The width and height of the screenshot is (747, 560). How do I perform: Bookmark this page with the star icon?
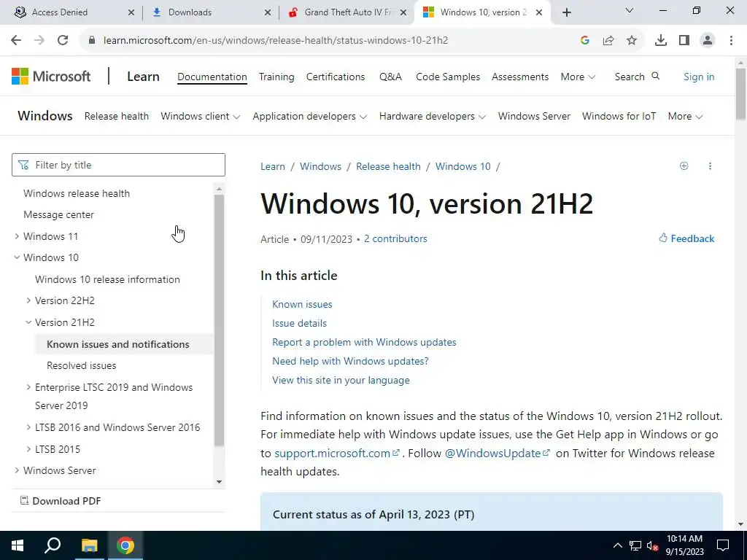coord(632,41)
